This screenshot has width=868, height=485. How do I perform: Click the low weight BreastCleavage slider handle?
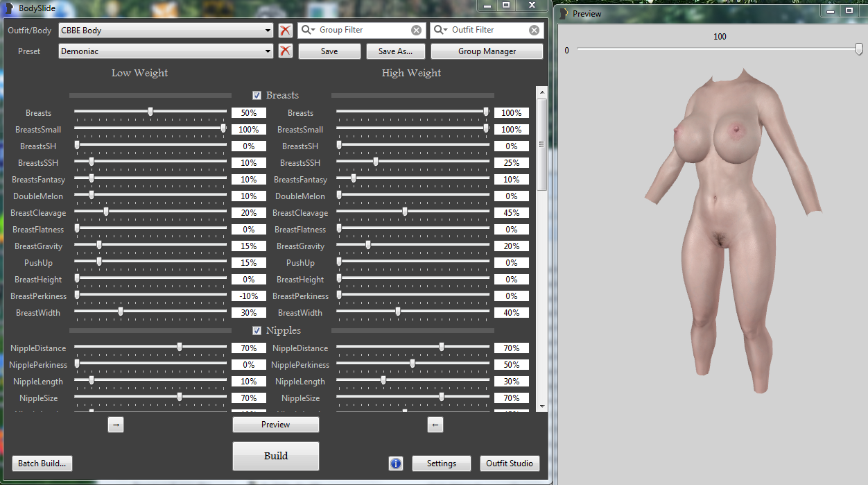[x=105, y=212]
